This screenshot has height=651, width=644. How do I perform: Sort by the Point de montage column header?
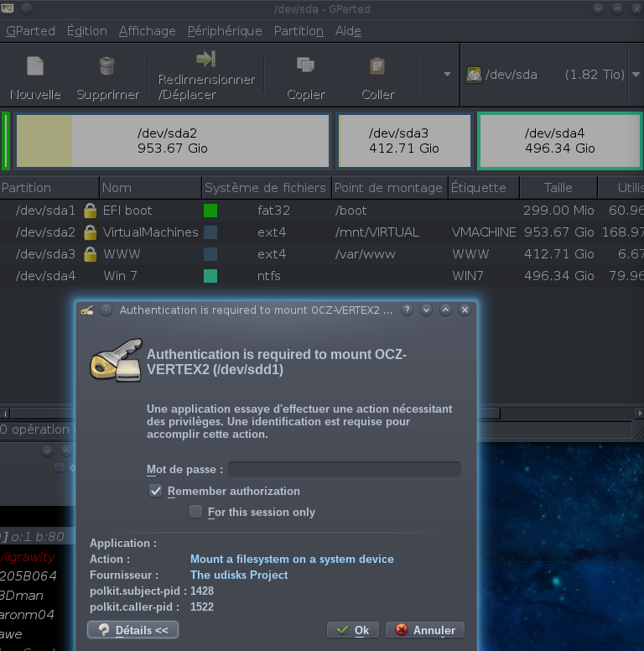coord(390,188)
